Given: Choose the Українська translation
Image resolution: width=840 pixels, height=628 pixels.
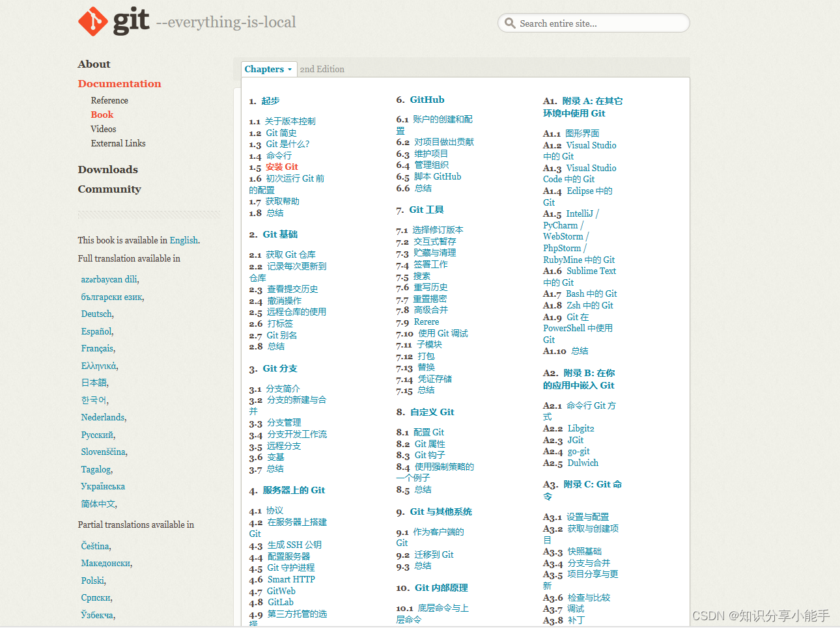Looking at the screenshot, I should 103,486.
